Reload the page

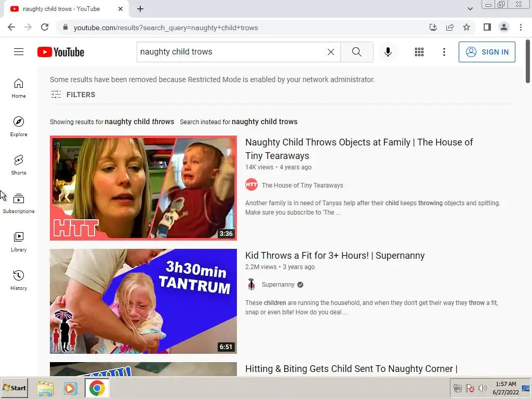click(x=45, y=28)
